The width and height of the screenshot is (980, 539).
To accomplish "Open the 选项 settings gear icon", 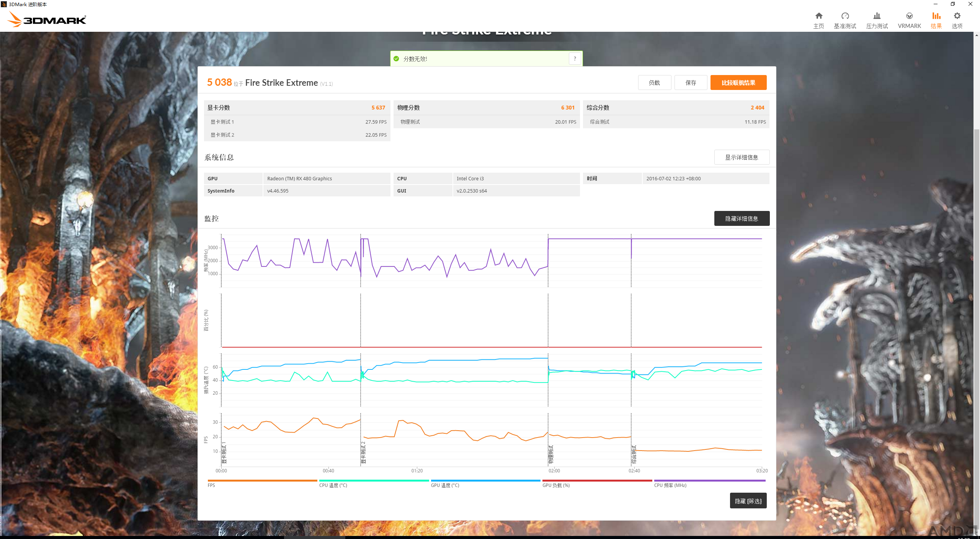I will coord(957,16).
